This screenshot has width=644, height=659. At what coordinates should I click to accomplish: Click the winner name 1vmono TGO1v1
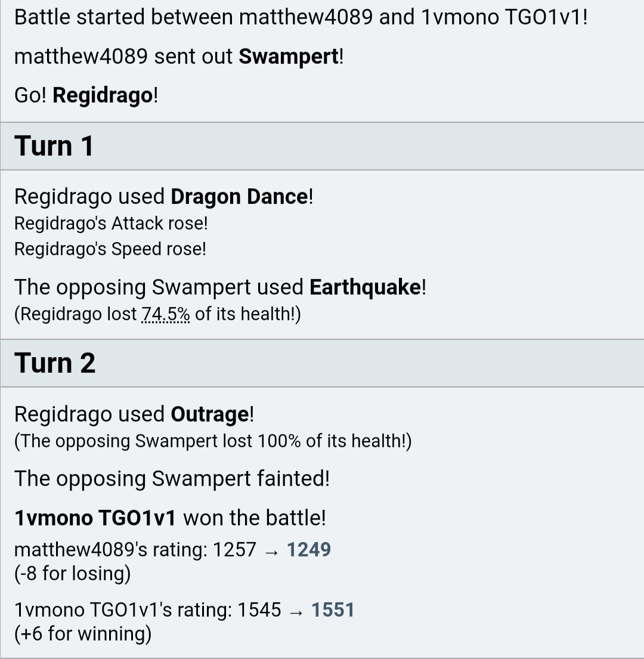coord(95,518)
